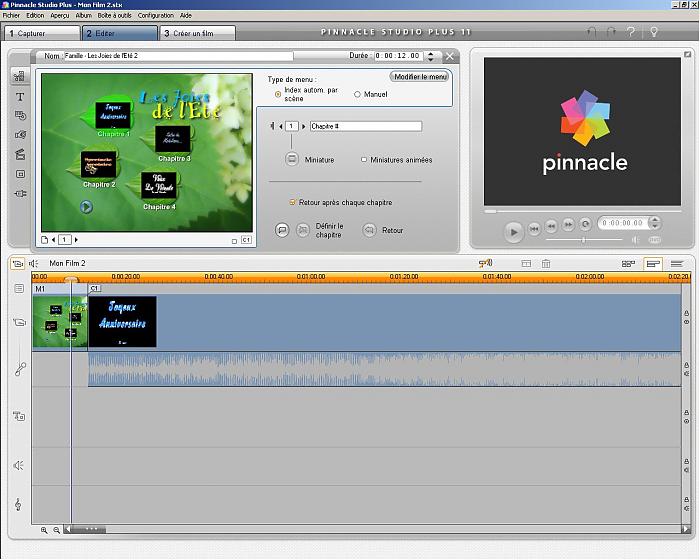Switch to 1 Capturer tab
The height and width of the screenshot is (560, 700).
pyautogui.click(x=42, y=33)
